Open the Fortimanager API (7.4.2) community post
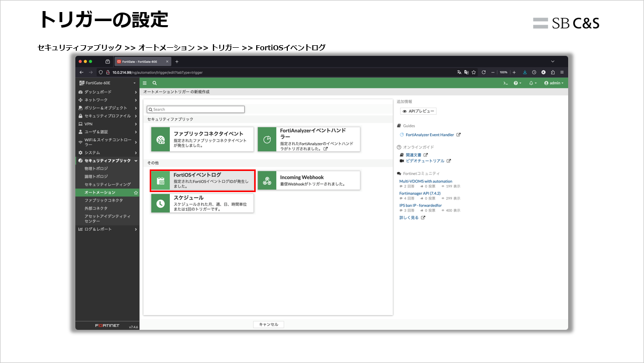644x363 pixels. 419,193
